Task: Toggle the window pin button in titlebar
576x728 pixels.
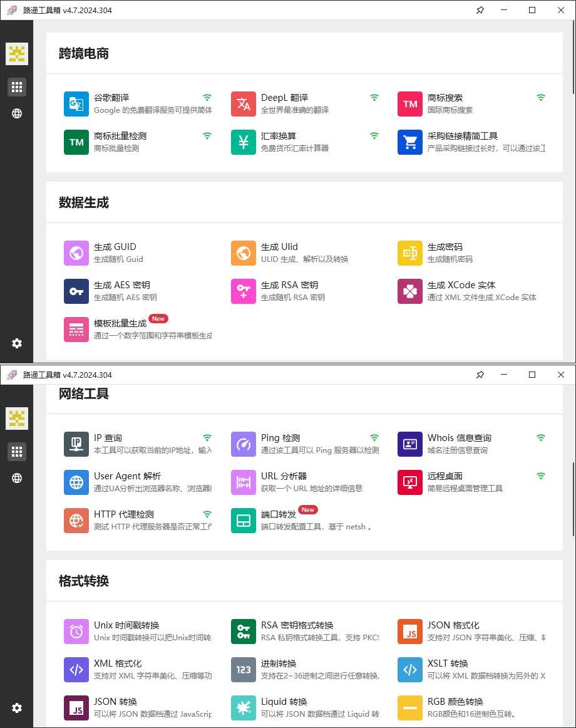Action: (480, 10)
